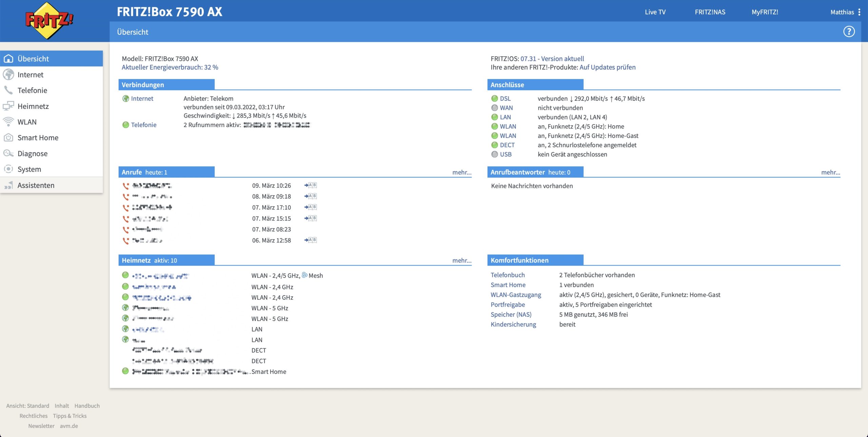Open FRITZ!NAS in the top bar
This screenshot has width=868, height=437.
tap(710, 12)
